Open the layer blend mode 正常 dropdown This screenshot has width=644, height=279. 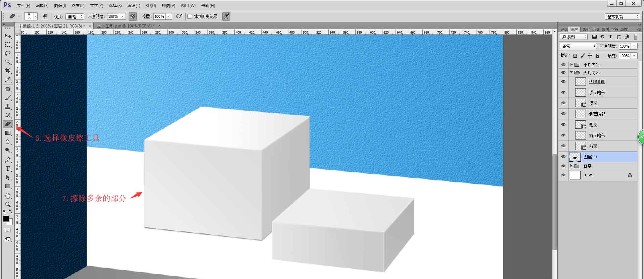coord(578,46)
